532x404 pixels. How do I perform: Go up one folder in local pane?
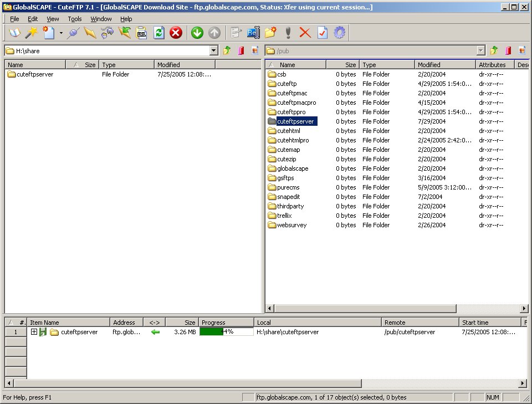coord(227,51)
